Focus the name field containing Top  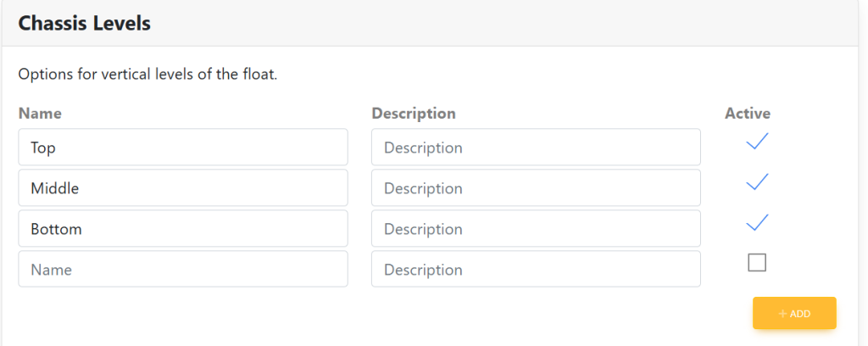click(x=182, y=148)
